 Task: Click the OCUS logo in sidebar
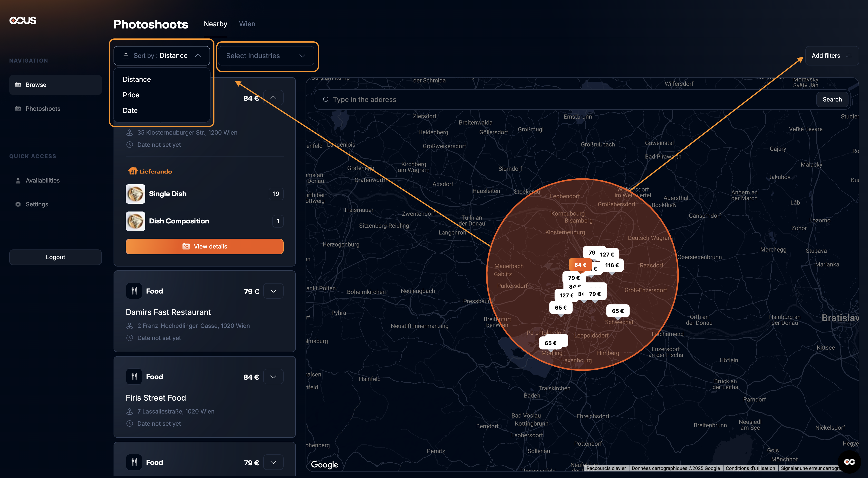pos(23,20)
